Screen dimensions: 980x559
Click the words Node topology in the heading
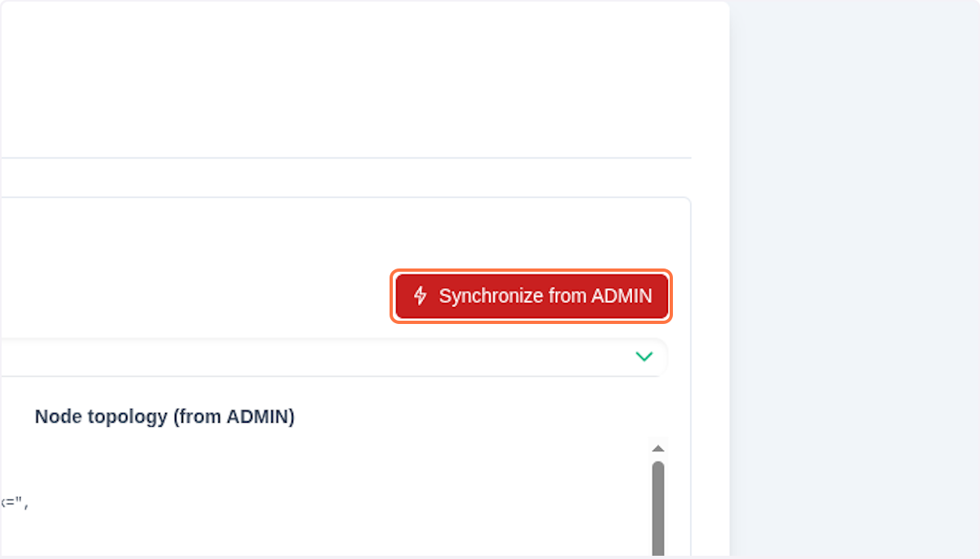[101, 417]
